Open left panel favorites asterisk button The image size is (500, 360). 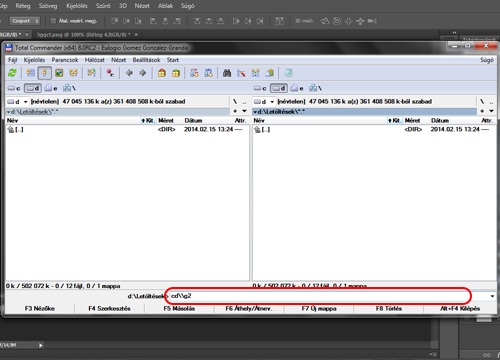tap(235, 111)
